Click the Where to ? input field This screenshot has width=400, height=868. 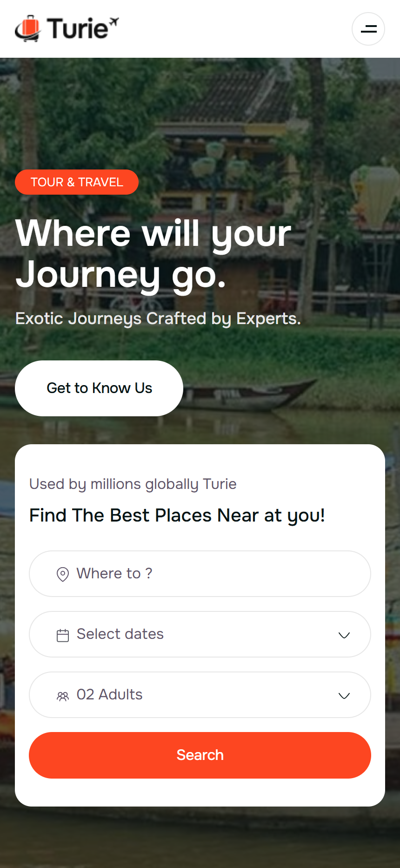click(x=200, y=574)
